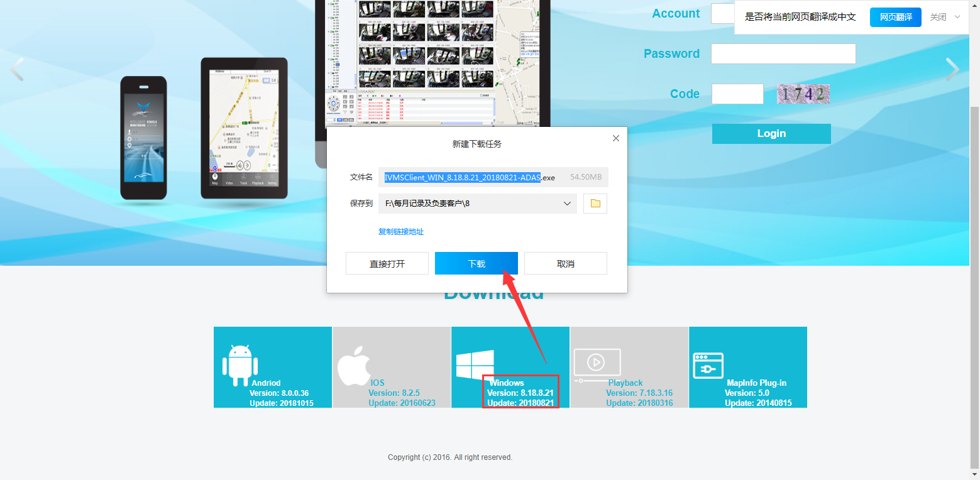Viewport: 980px width, 480px height.
Task: Go to previous banner slide arrow
Action: pyautogui.click(x=17, y=69)
